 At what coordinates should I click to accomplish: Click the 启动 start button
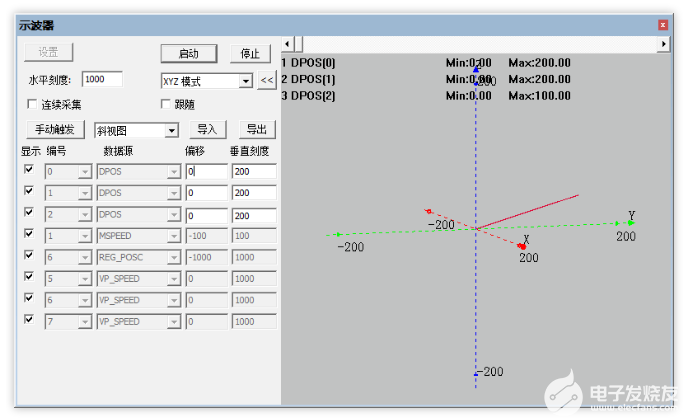pos(189,54)
